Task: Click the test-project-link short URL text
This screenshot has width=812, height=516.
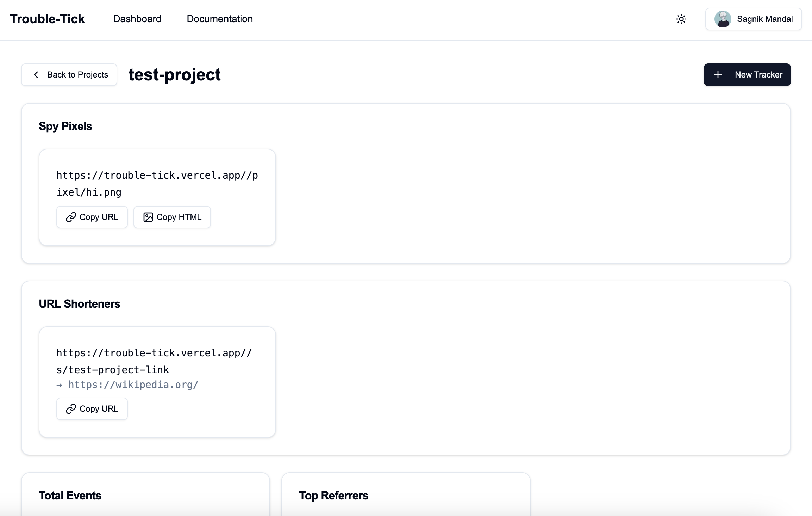Action: click(x=154, y=361)
